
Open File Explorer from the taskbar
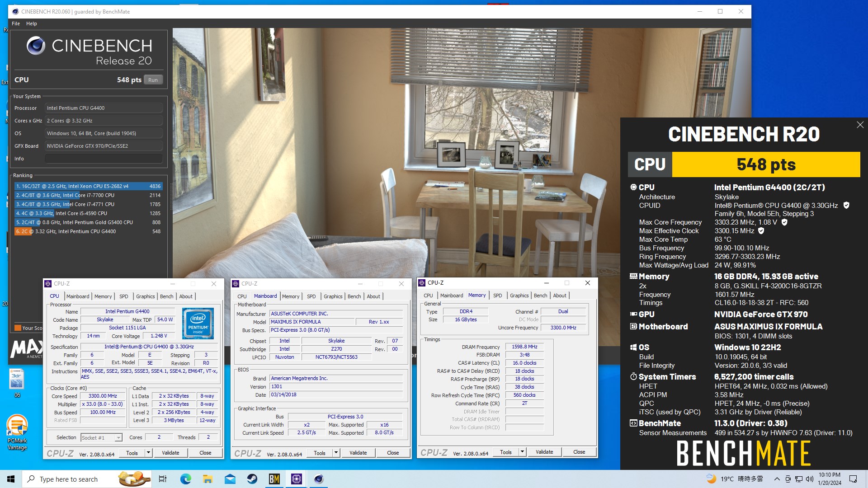208,479
